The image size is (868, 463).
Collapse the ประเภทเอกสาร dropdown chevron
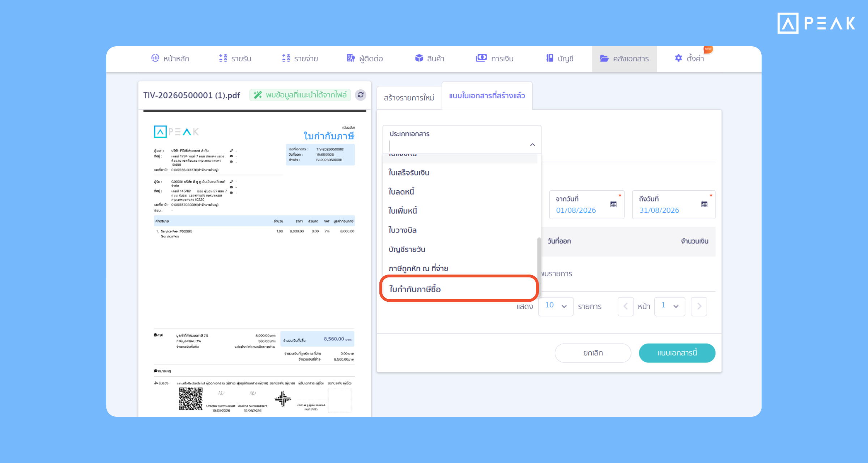pyautogui.click(x=532, y=145)
